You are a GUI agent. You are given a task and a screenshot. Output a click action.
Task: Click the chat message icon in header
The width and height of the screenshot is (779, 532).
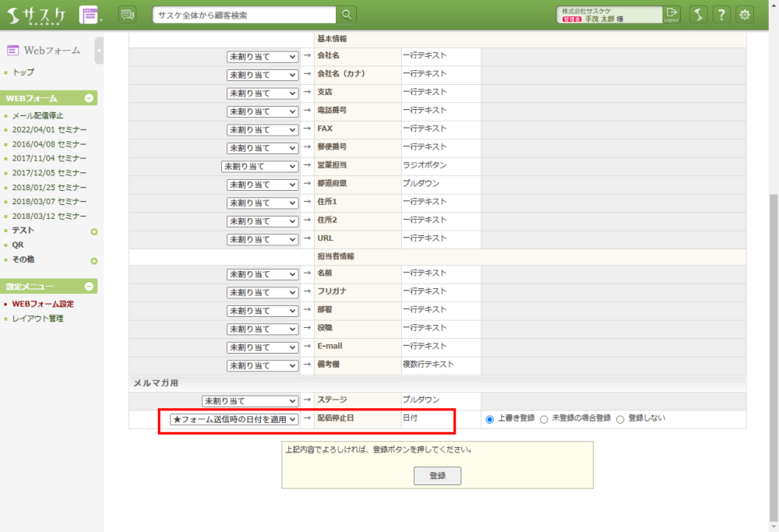127,14
